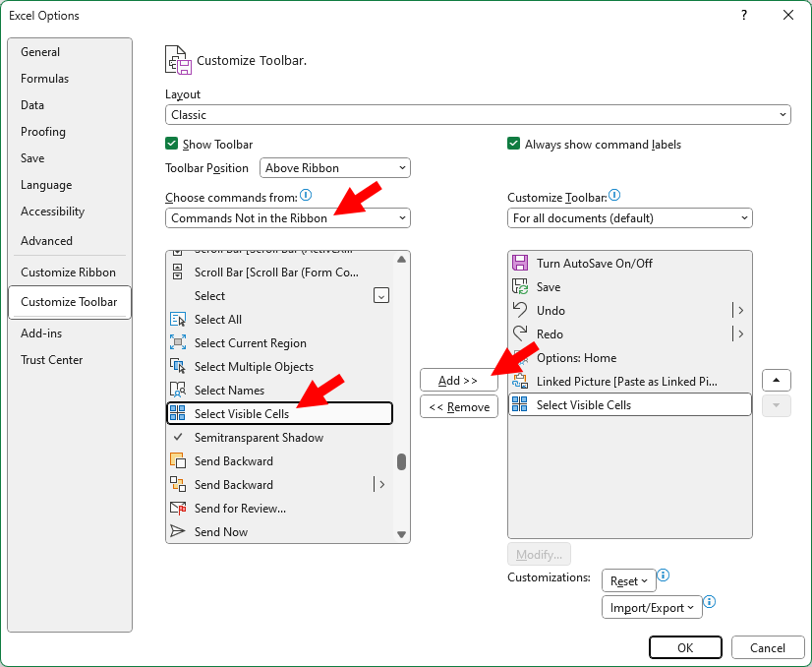Click the info icon next to Import/Export
Screen dimensions: 812x667
pos(710,602)
